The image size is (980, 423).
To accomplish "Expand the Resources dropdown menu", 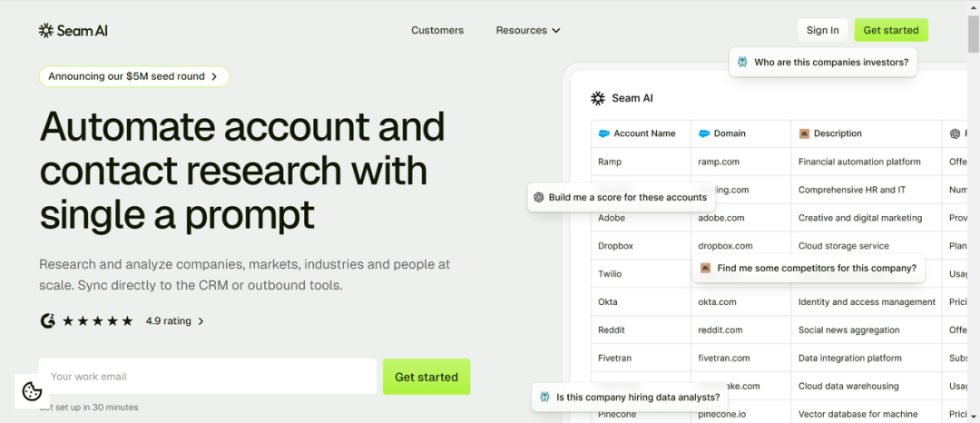I will point(528,30).
